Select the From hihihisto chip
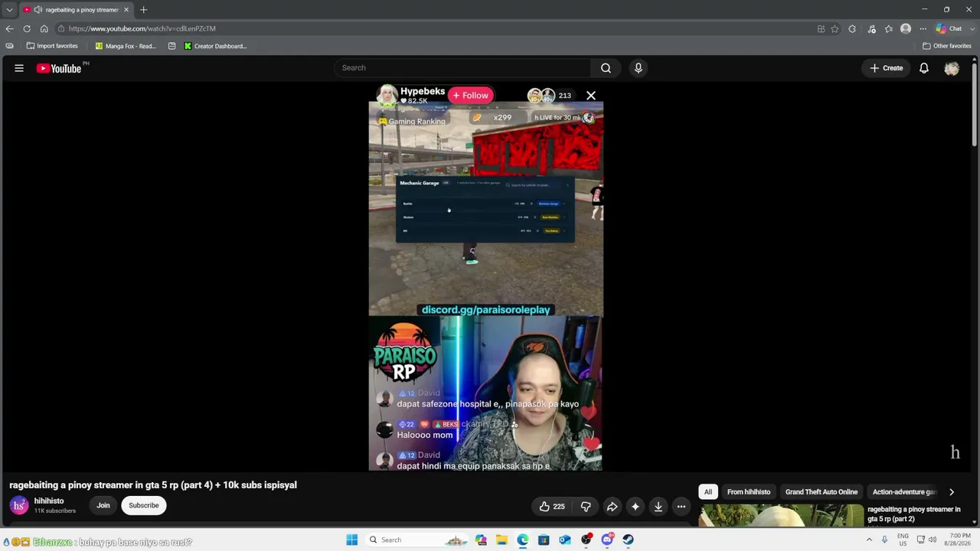This screenshot has width=980, height=551. point(749,492)
